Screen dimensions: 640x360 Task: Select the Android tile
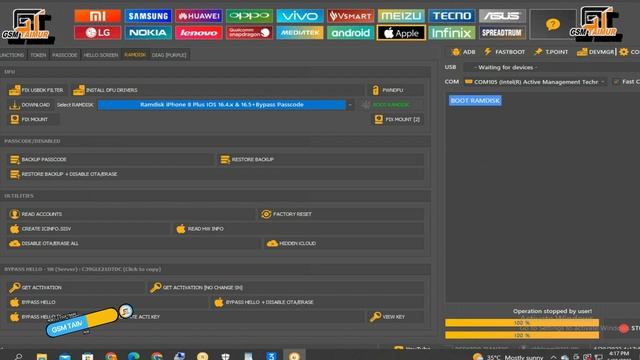pos(351,33)
